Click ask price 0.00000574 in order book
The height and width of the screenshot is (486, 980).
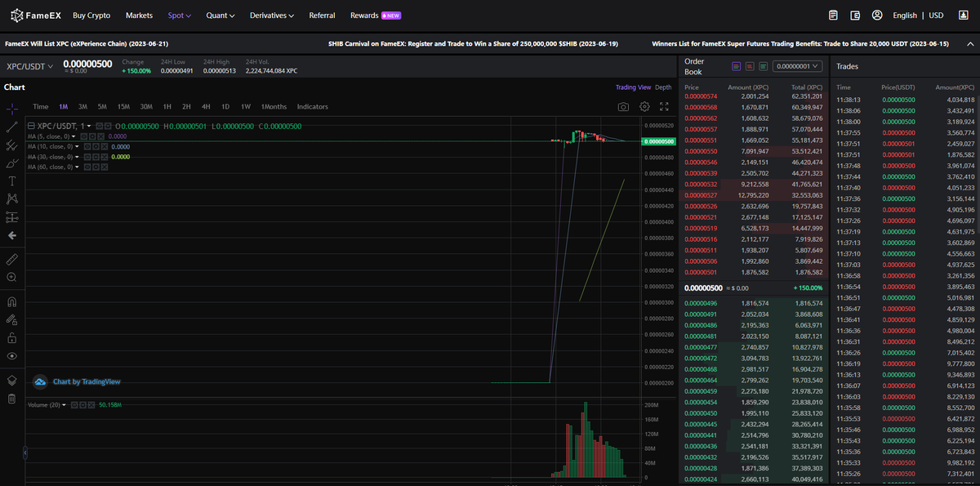click(x=701, y=96)
